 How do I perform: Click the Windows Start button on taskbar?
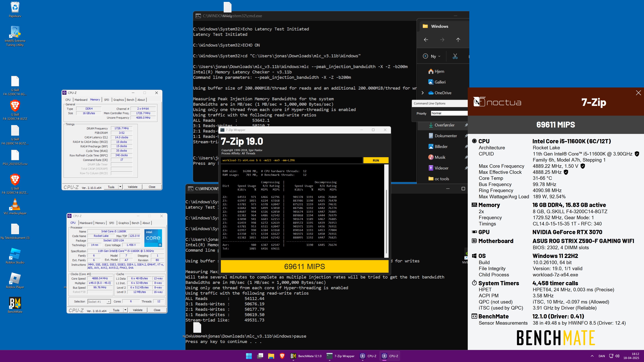click(x=249, y=356)
